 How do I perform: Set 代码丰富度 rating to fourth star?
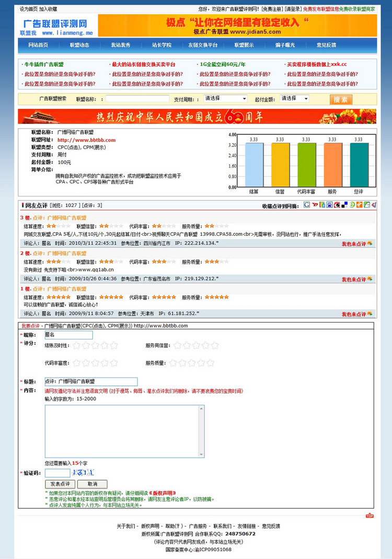pos(105,363)
